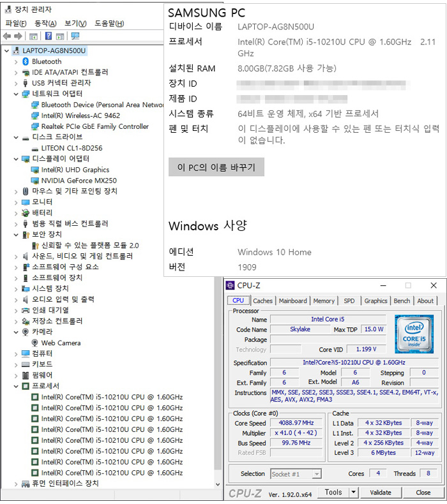Click the Back arrow in Device Manager toolbar
Viewport: 447px width, 504px height.
coord(7,36)
